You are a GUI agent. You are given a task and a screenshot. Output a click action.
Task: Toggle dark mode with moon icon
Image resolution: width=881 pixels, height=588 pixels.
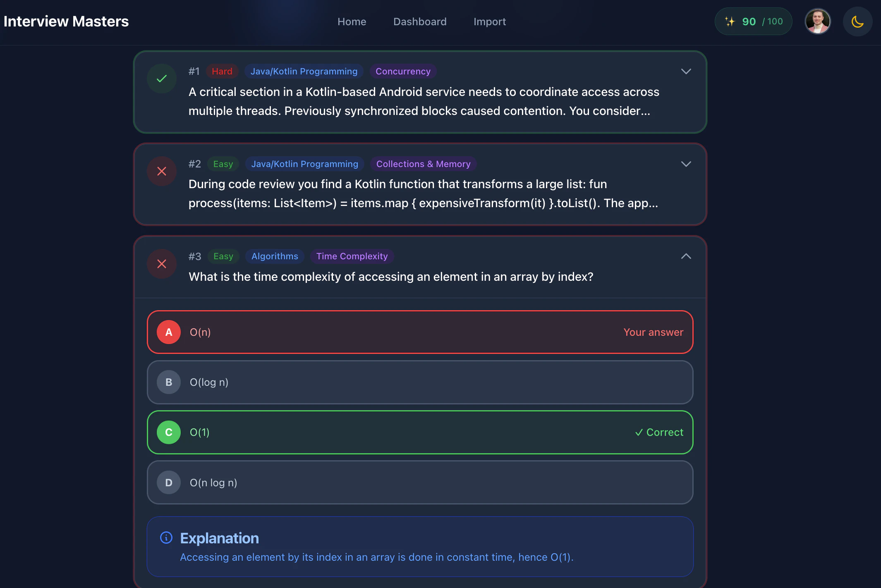click(857, 22)
